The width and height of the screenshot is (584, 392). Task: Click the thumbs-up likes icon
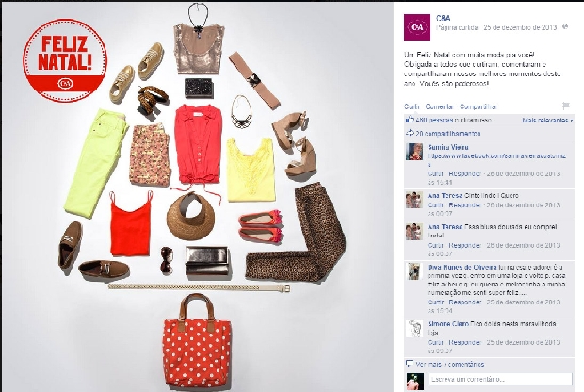tap(410, 120)
